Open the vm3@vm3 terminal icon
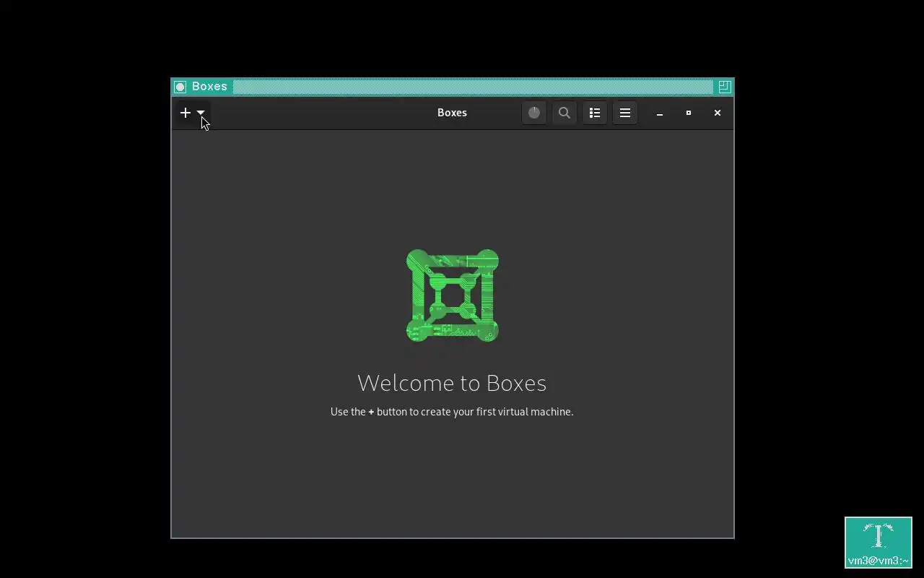Image resolution: width=924 pixels, height=578 pixels. 879,543
